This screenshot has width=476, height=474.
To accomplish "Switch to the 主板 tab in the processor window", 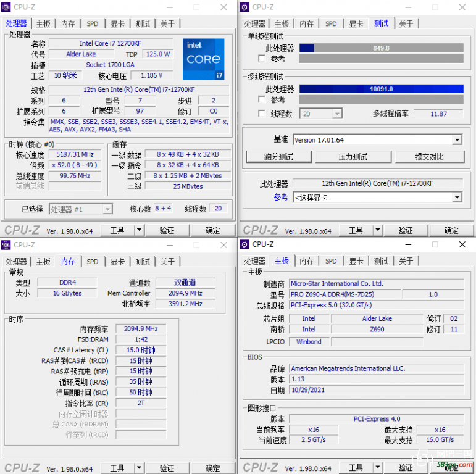I will pos(43,23).
